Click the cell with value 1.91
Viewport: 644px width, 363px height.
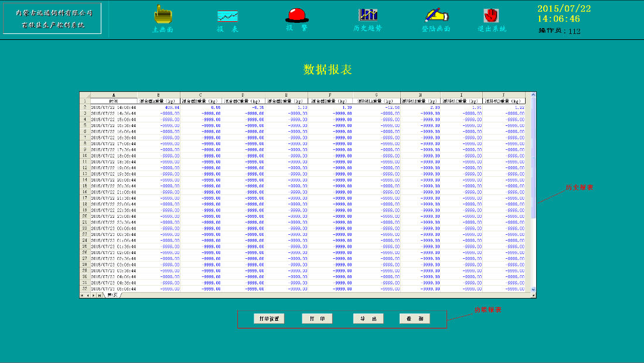click(x=462, y=108)
